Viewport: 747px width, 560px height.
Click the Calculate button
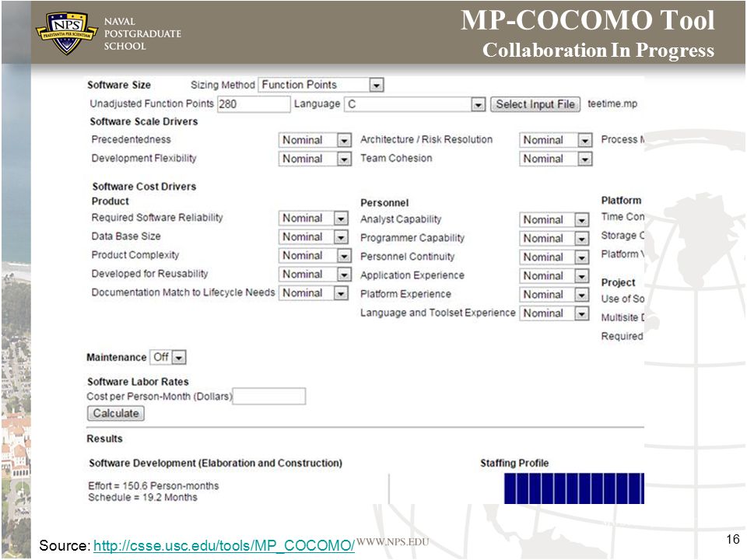(116, 413)
